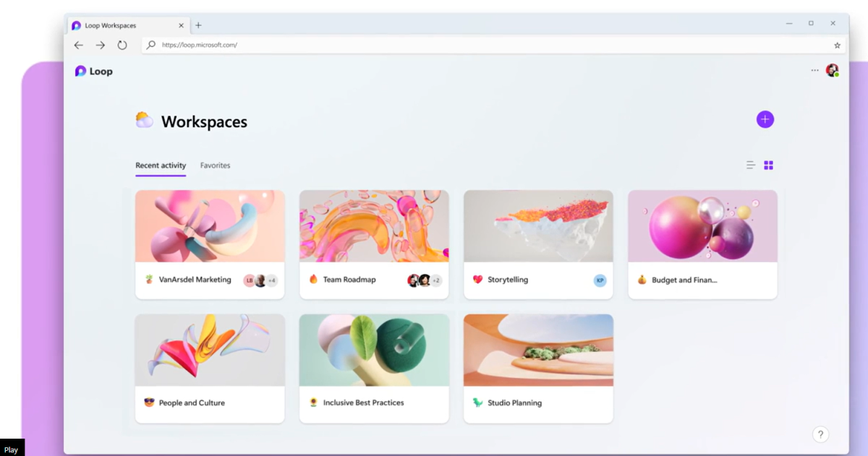Viewport: 868px width, 456px height.
Task: Open the user profile avatar
Action: click(x=833, y=71)
